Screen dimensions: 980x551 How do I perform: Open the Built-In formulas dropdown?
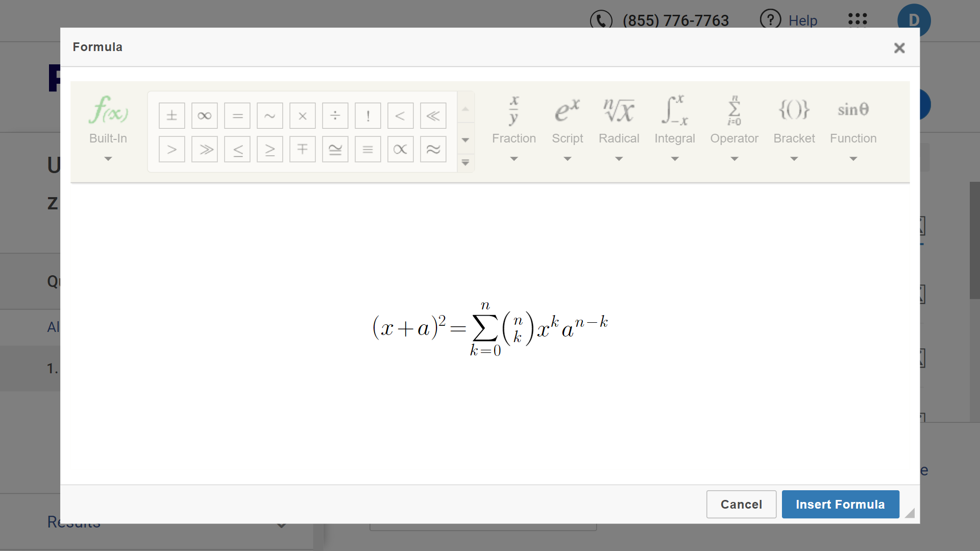tap(108, 128)
